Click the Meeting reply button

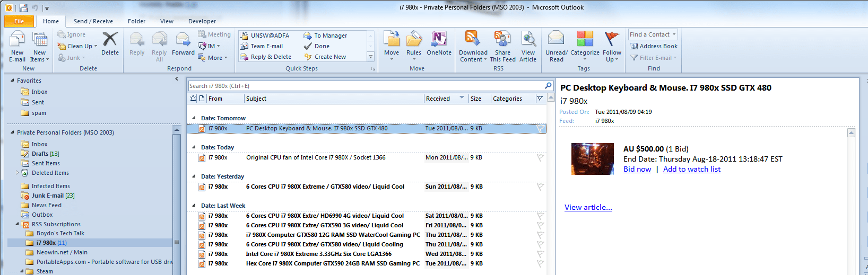point(214,34)
